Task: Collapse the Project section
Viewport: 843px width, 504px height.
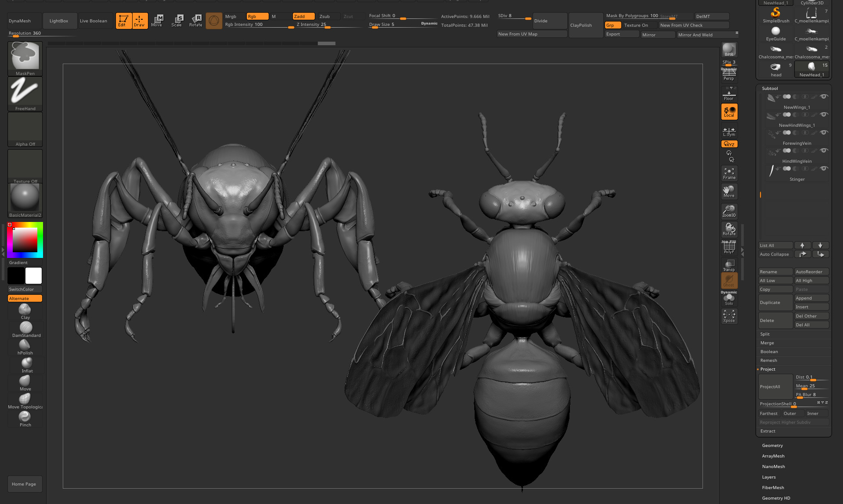Action: point(768,369)
